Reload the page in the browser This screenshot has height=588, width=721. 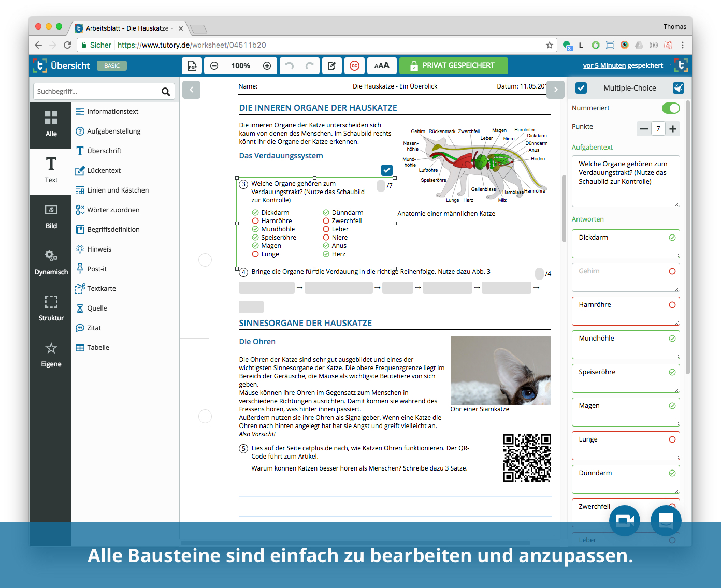point(67,45)
